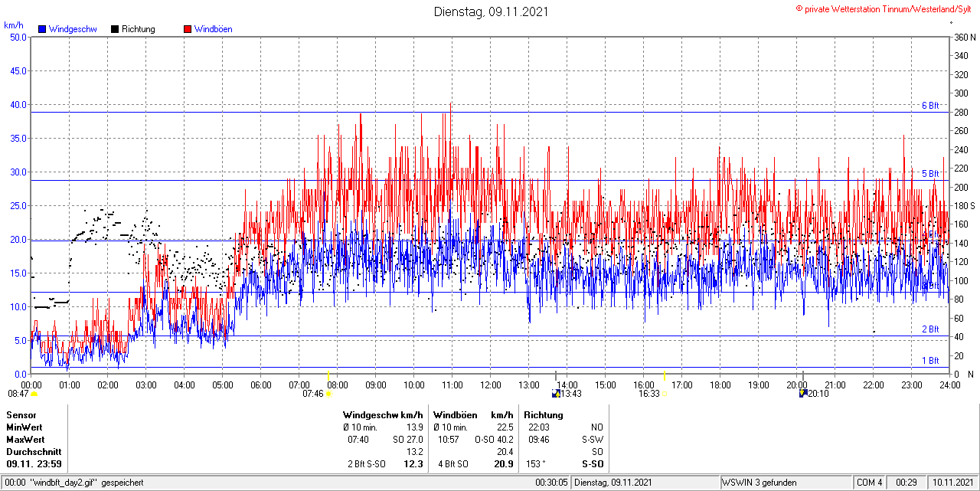Click the black Richtung legend color square
The image size is (980, 491).
115,29
